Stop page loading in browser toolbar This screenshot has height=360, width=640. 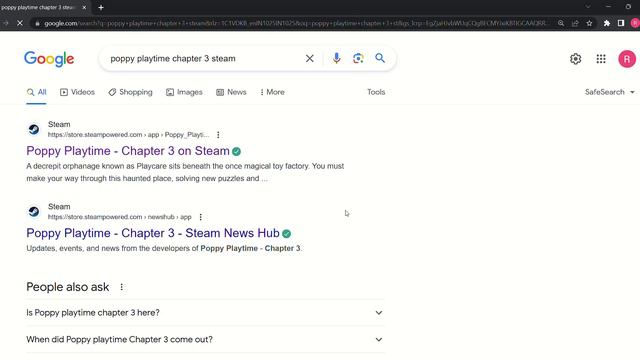(x=20, y=23)
